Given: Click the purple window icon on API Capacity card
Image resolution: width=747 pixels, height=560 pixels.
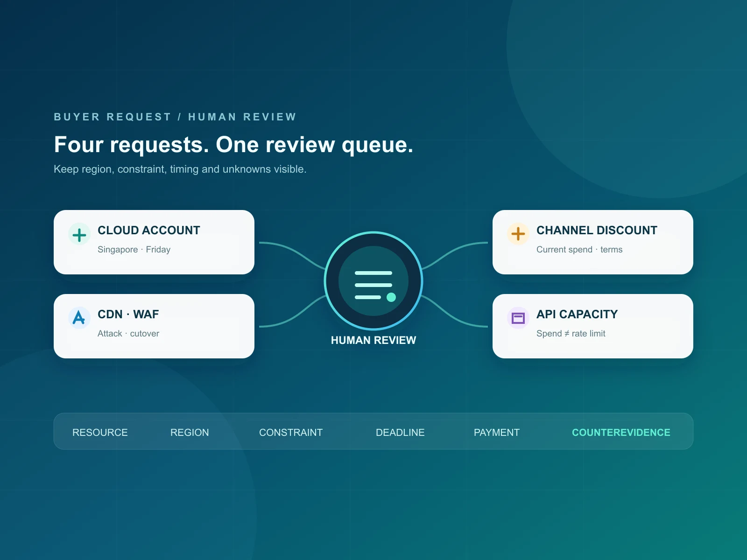Looking at the screenshot, I should pyautogui.click(x=518, y=318).
